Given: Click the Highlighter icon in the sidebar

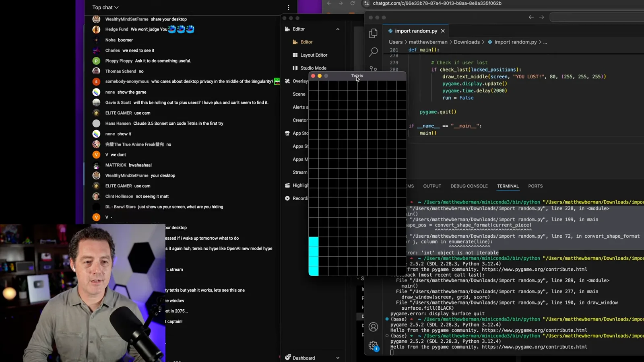Looking at the screenshot, I should point(287,185).
